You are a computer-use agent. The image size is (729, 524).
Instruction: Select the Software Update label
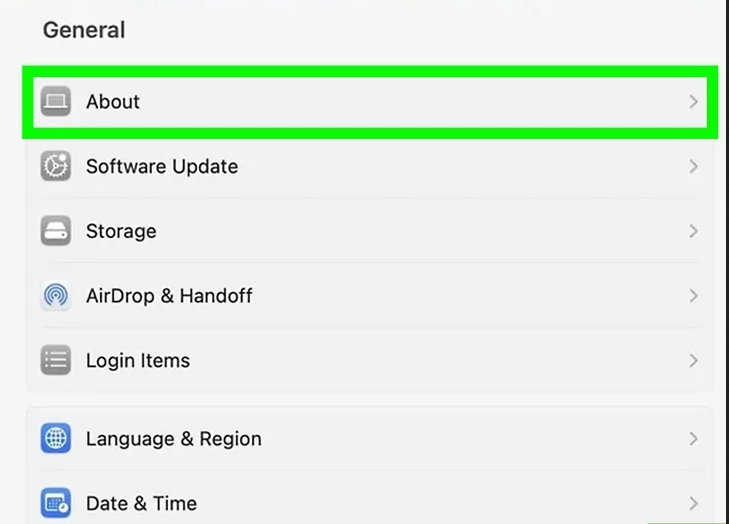pyautogui.click(x=162, y=166)
